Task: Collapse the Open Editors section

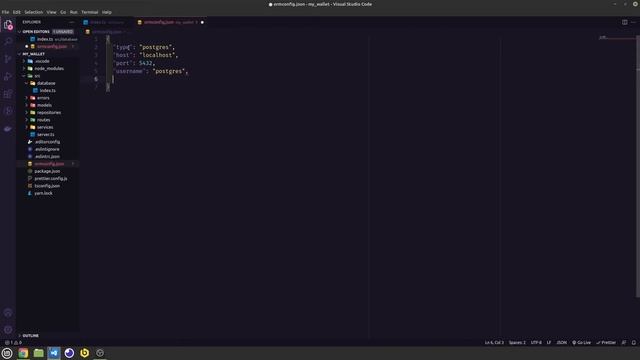Action: pos(36,31)
